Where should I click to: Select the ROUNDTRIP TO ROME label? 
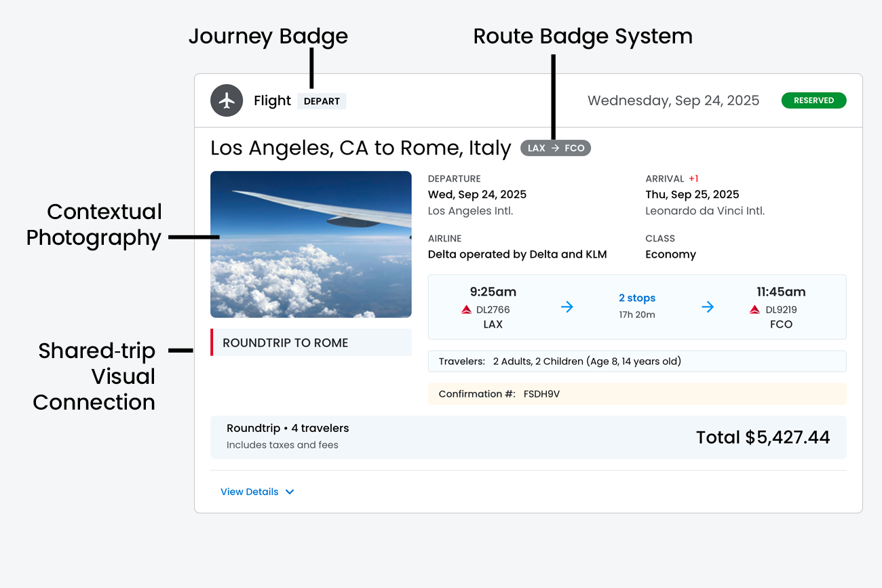pyautogui.click(x=285, y=342)
